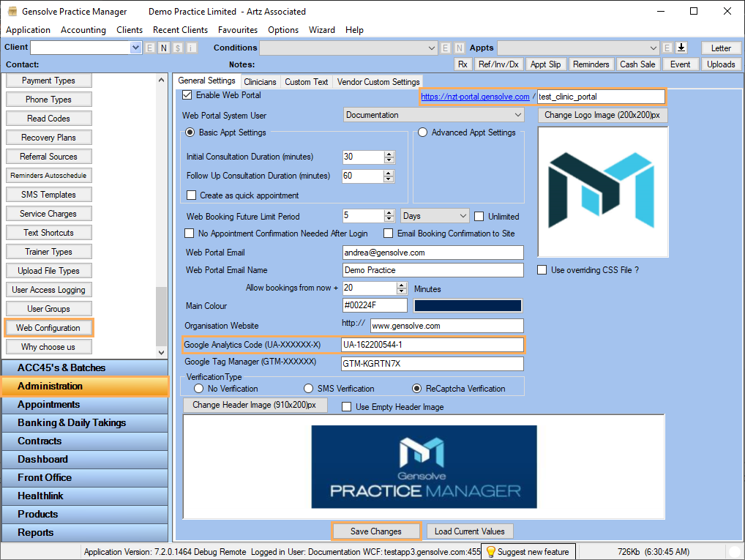This screenshot has width=745, height=560.
Task: Open the Conditions dropdown
Action: coord(432,48)
